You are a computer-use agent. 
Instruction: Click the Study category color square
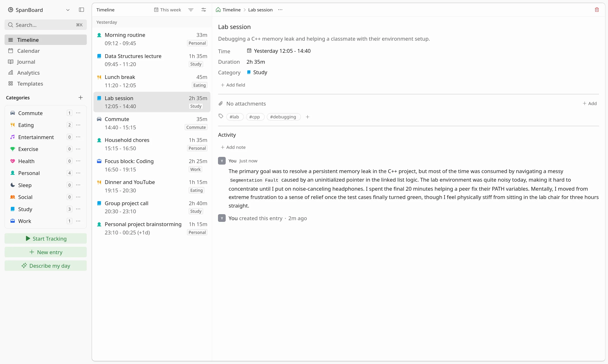[249, 72]
